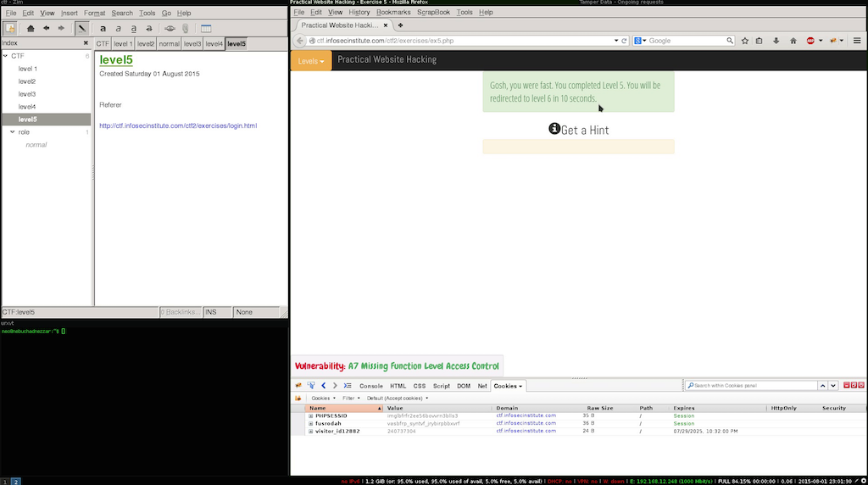Apply underline highlight formatting in Zim
The width and height of the screenshot is (868, 485).
[x=133, y=28]
